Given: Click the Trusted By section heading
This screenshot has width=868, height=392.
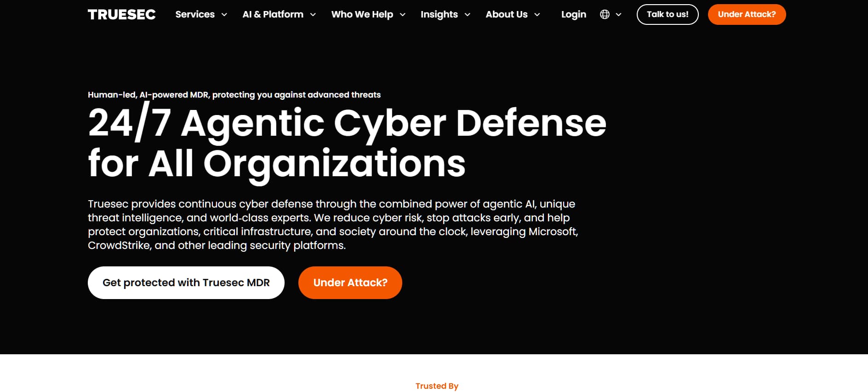Looking at the screenshot, I should point(437,386).
